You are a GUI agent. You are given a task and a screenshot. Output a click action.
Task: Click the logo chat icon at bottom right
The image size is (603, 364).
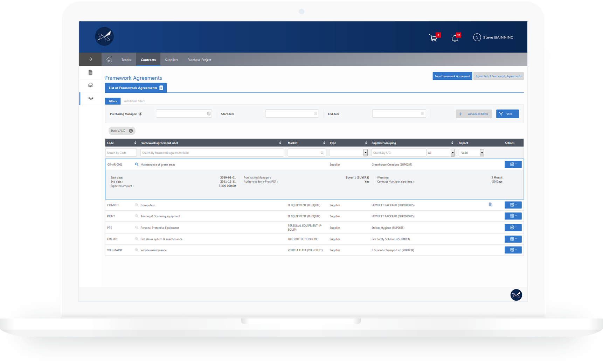pyautogui.click(x=516, y=295)
